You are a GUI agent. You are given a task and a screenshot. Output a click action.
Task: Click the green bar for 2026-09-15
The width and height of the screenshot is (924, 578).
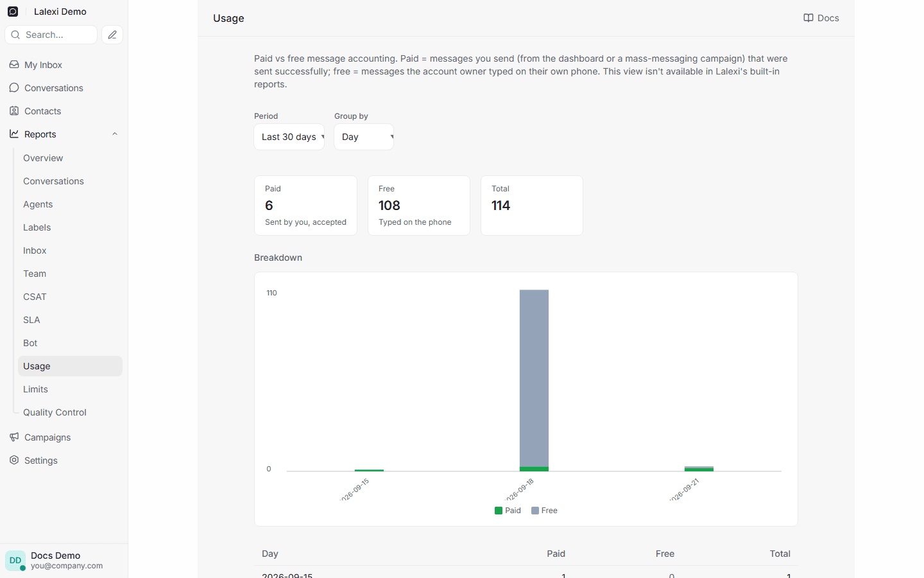point(369,470)
